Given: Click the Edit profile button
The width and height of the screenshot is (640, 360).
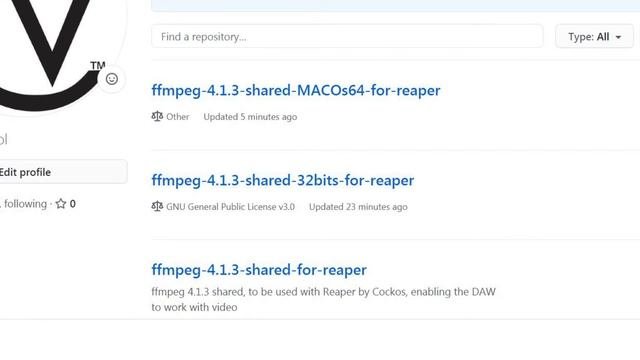Looking at the screenshot, I should (x=63, y=172).
